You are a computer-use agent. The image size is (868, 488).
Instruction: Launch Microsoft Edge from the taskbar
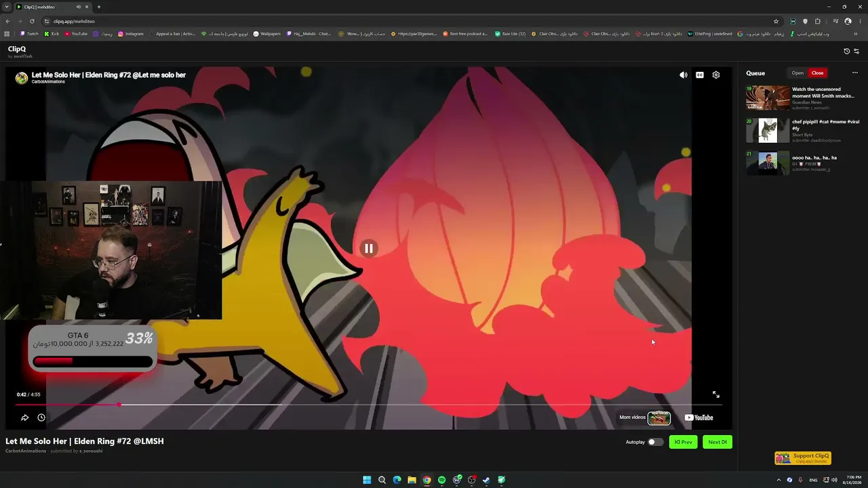click(x=397, y=480)
